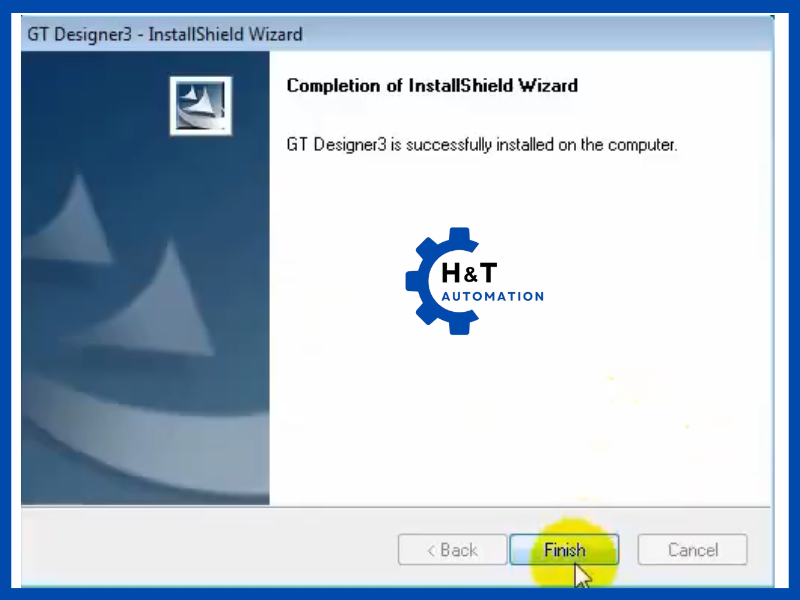Click the H&T text in the watermark
The image size is (800, 600).
point(469,273)
